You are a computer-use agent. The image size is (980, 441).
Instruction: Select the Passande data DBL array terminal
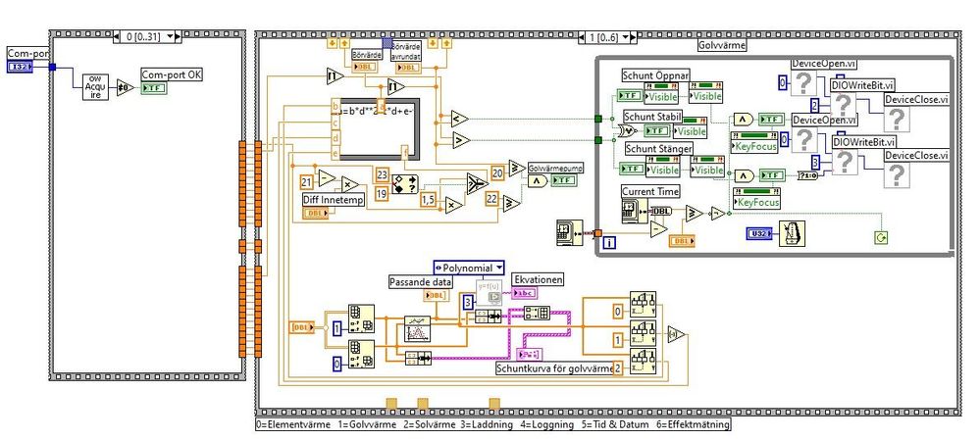[437, 295]
